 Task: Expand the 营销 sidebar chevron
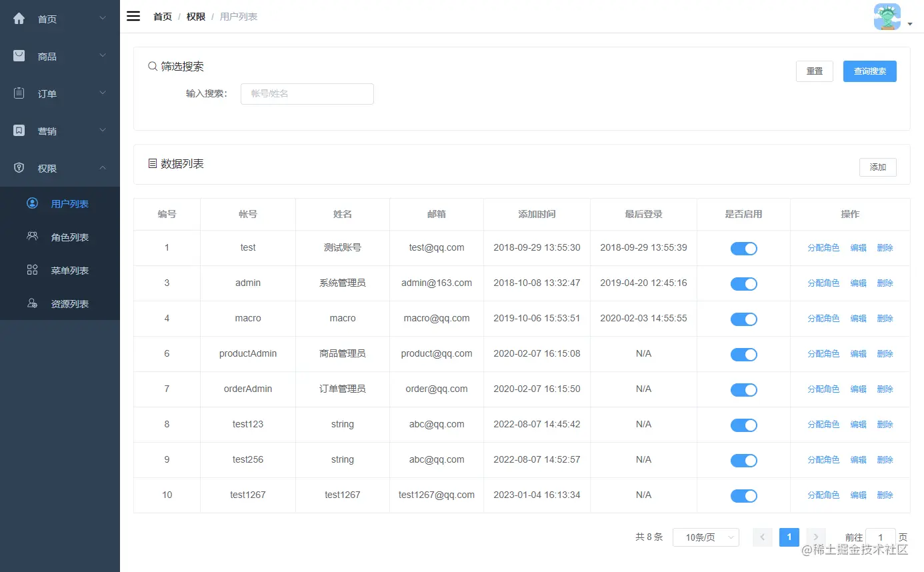103,130
